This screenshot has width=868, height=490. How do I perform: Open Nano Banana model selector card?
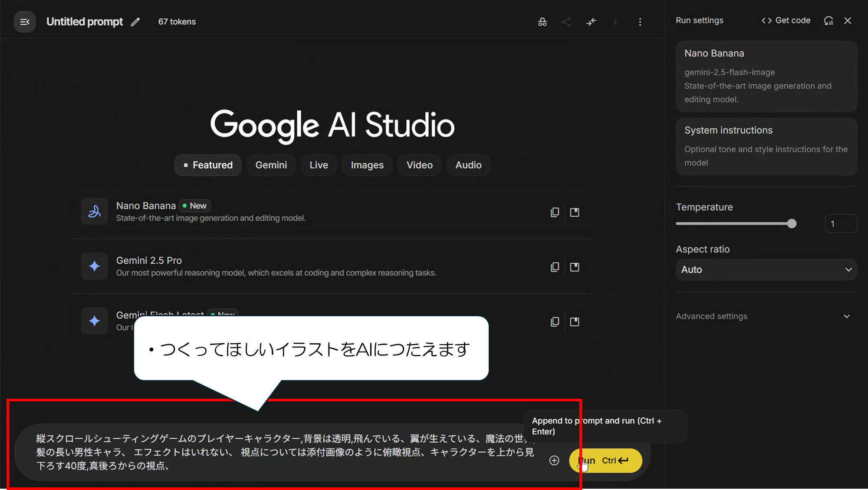point(766,76)
